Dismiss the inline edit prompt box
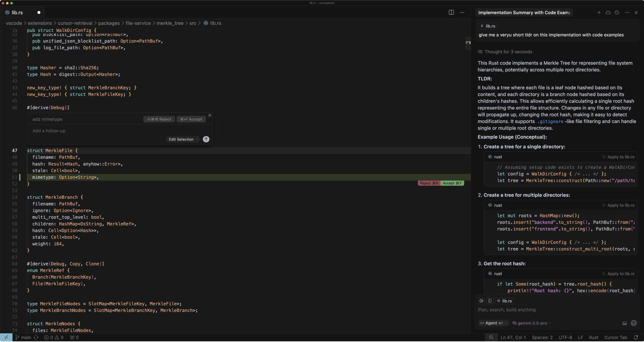Viewport: 644px width, 342px height. 210,115
